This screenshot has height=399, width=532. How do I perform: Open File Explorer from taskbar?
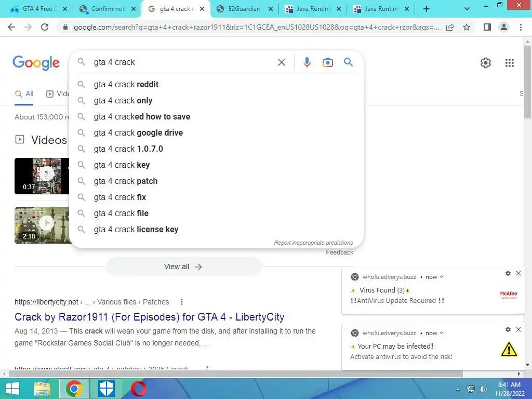click(42, 389)
